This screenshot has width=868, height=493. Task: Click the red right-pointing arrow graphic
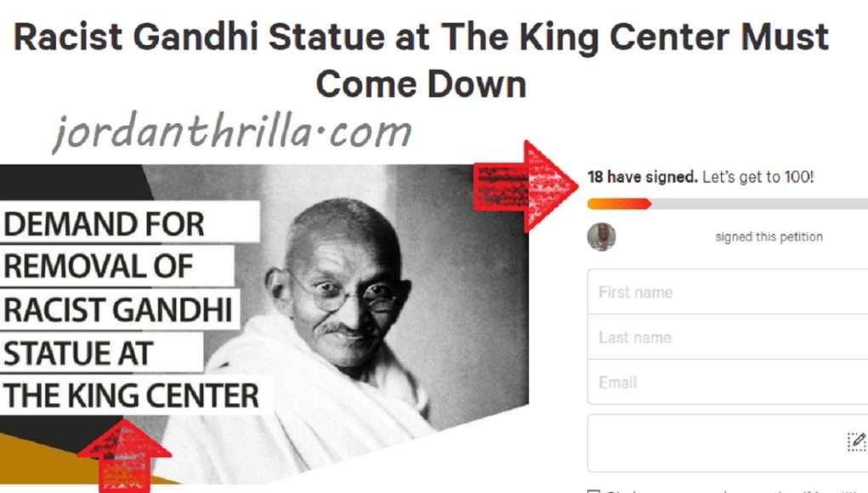coord(526,186)
